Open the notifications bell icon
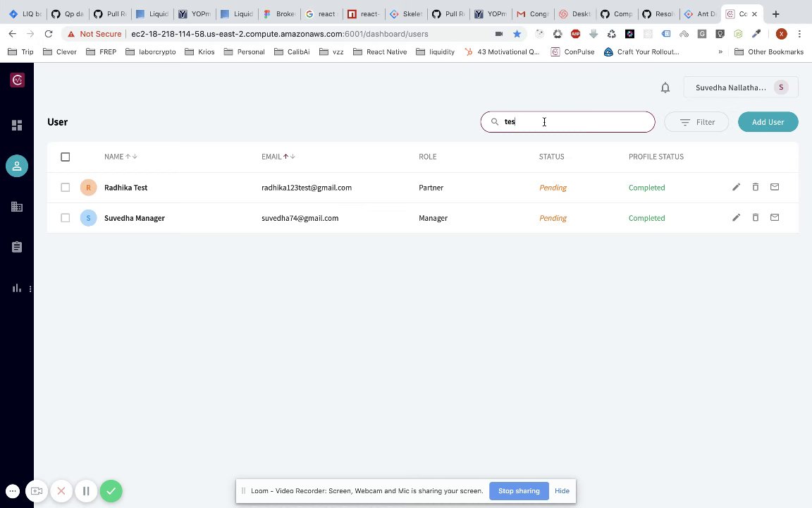This screenshot has width=812, height=508. click(x=665, y=87)
